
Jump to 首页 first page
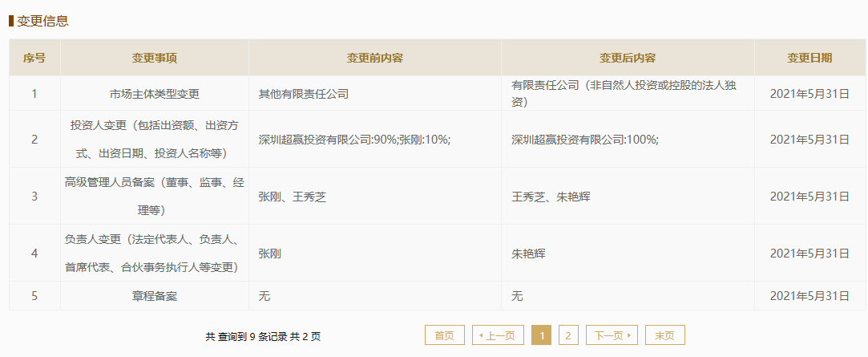(x=444, y=335)
